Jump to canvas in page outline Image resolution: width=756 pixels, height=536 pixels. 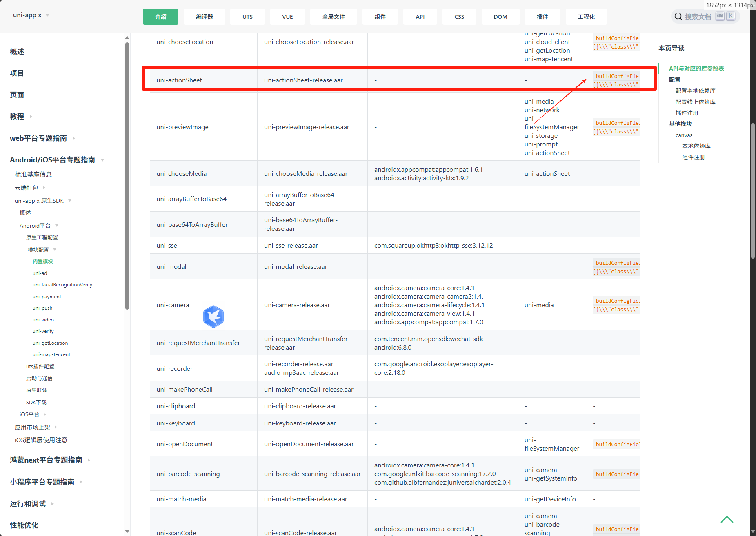pos(684,135)
